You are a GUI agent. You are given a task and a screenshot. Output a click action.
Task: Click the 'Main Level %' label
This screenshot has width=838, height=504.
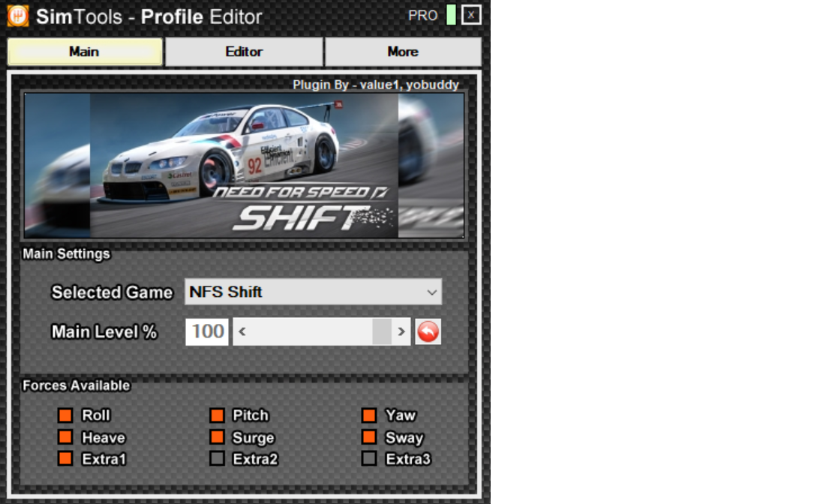tap(104, 332)
